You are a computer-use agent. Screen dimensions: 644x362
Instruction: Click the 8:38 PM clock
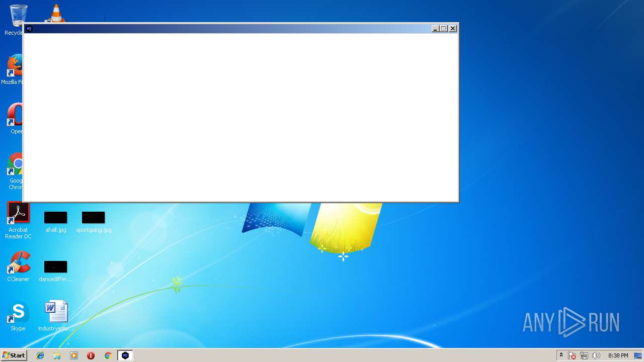point(618,355)
